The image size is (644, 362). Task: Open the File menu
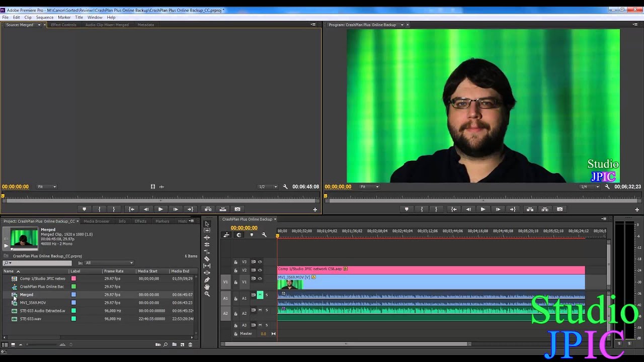pyautogui.click(x=5, y=17)
